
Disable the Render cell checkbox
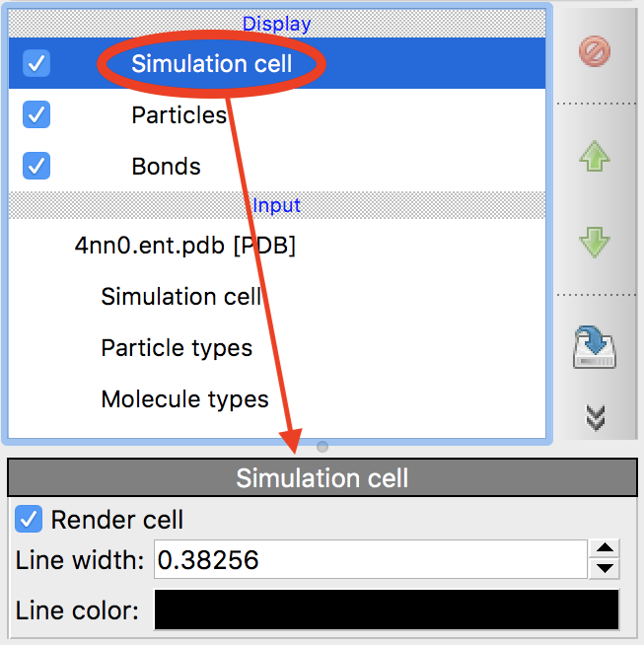point(30,519)
